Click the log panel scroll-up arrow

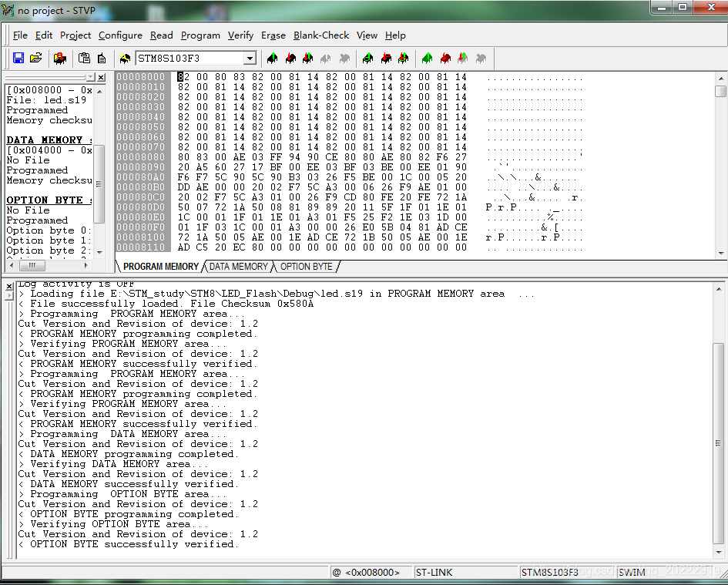click(719, 289)
